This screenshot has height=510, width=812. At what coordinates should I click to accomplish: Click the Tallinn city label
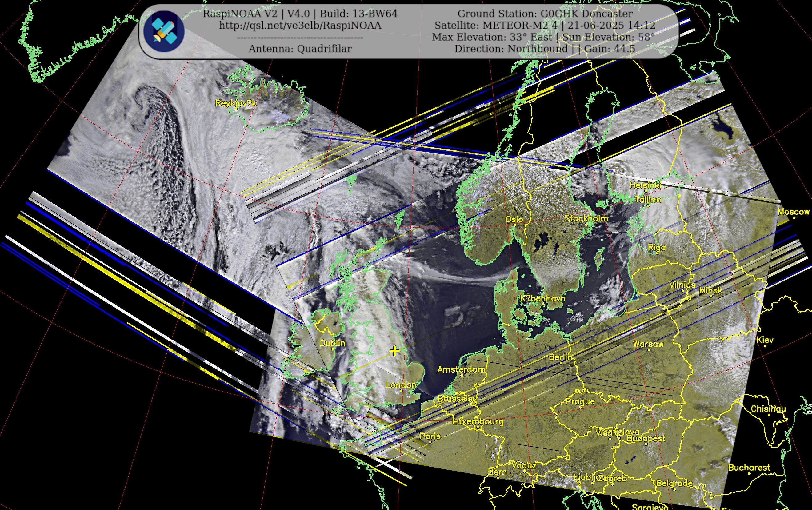click(x=648, y=200)
